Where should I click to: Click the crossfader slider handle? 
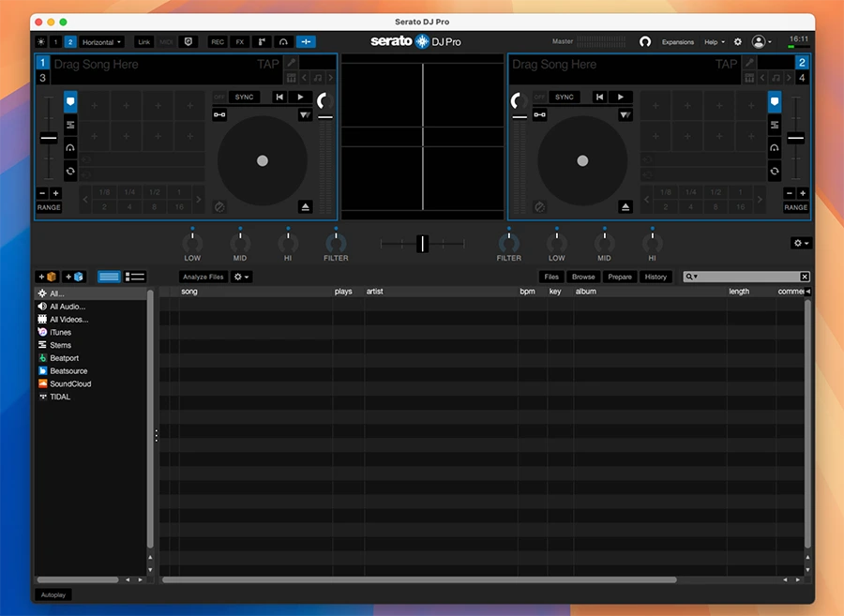[x=422, y=244]
